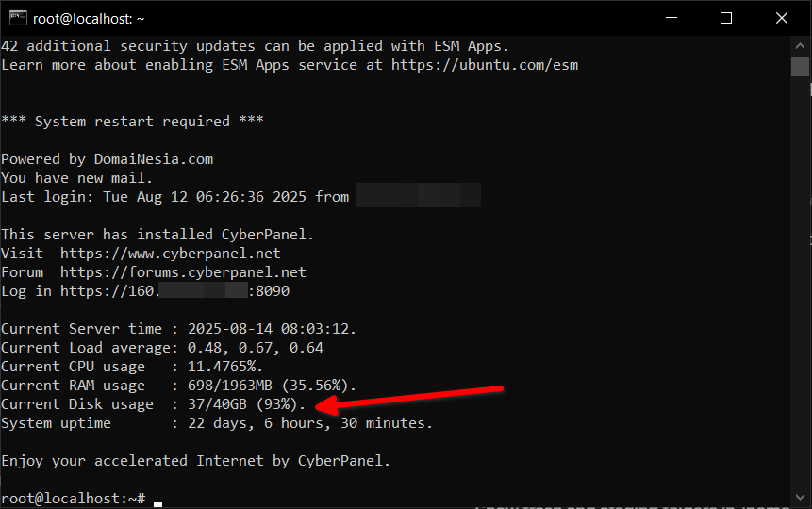Click the scrollbar up arrow
812x509 pixels.
[x=800, y=43]
